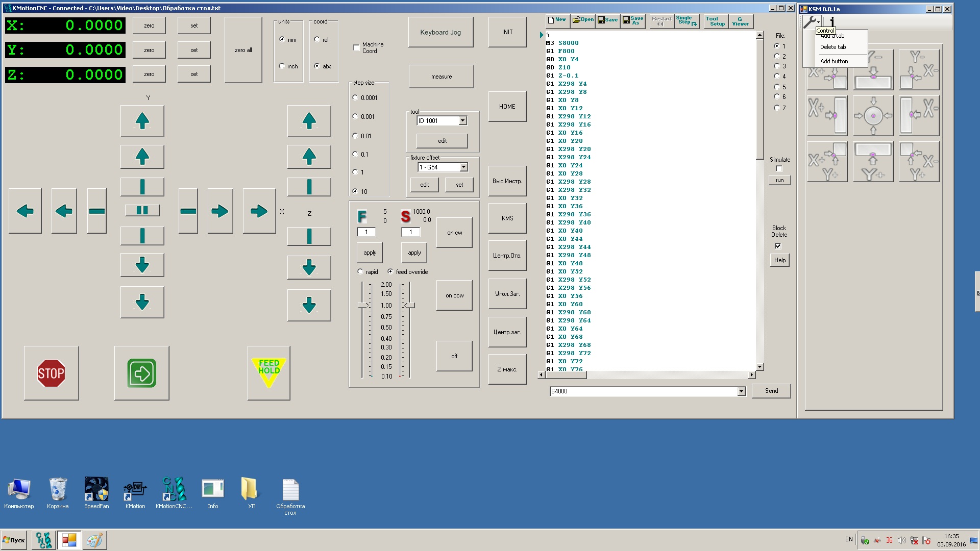Click the Open file toolbar icon
The image size is (980, 551).
click(x=583, y=20)
